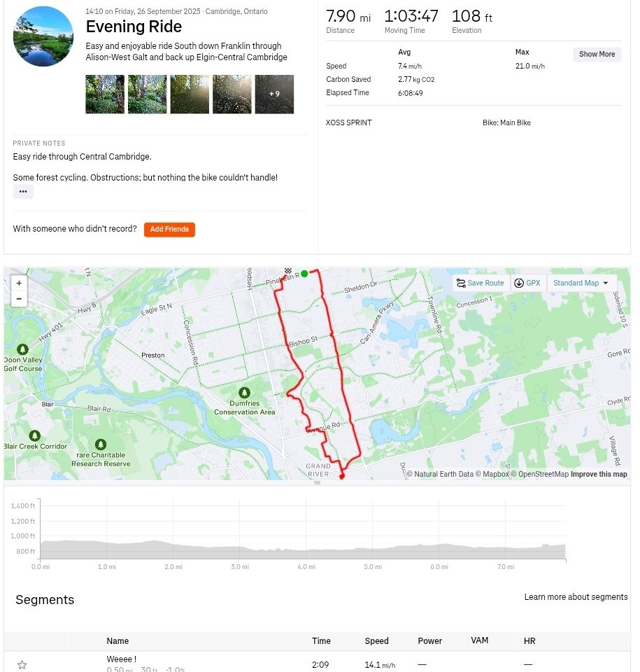The image size is (640, 672).
Task: Expand private notes with ellipsis button
Action: [x=23, y=192]
